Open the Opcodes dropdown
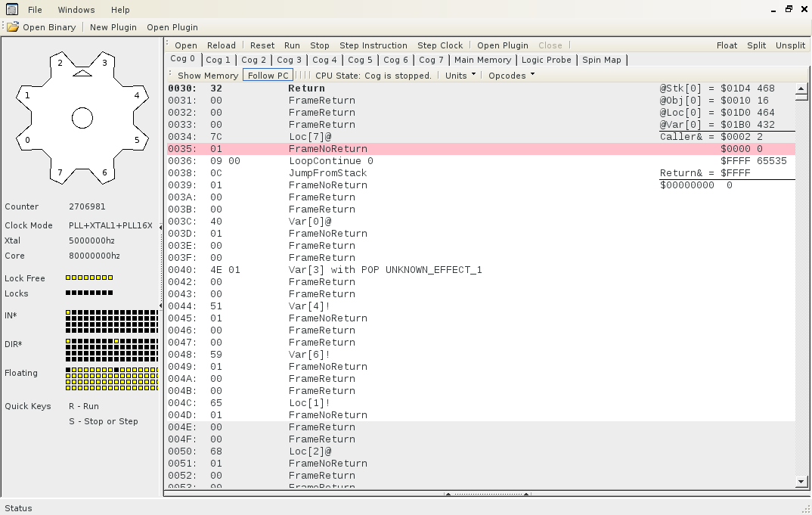The width and height of the screenshot is (812, 515). click(x=511, y=76)
